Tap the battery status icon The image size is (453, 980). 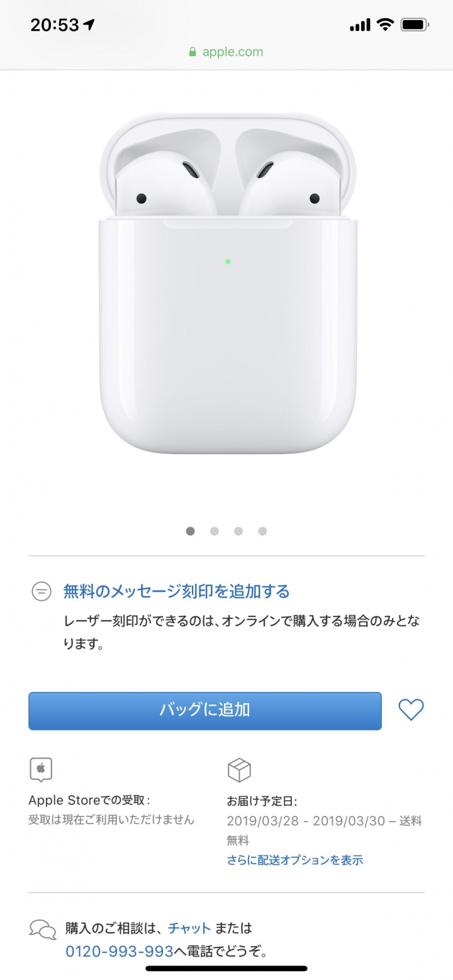coord(415,25)
